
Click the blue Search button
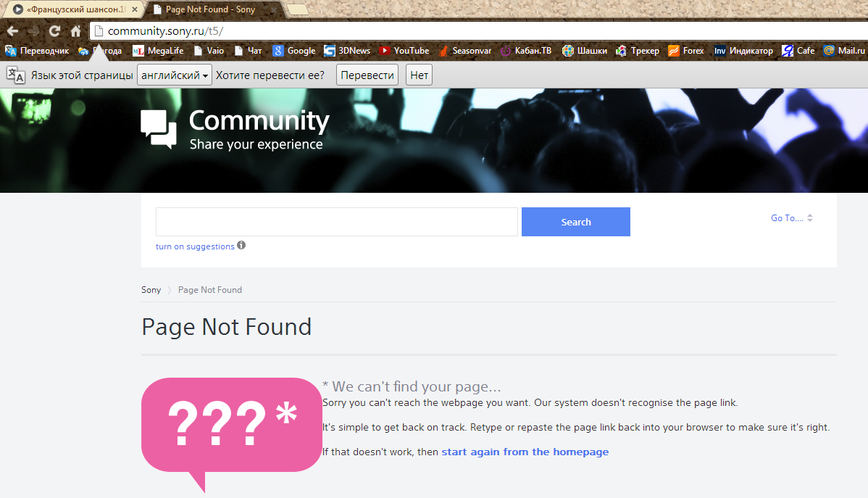pos(575,222)
